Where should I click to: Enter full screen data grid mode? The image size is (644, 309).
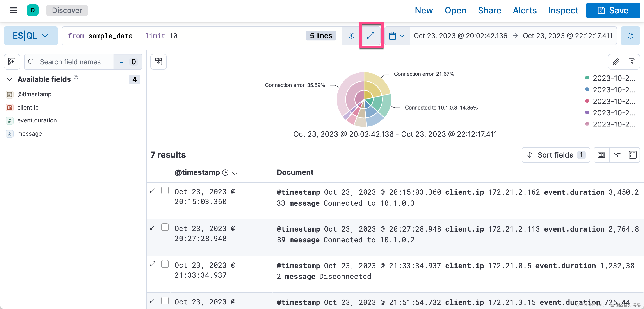click(633, 155)
